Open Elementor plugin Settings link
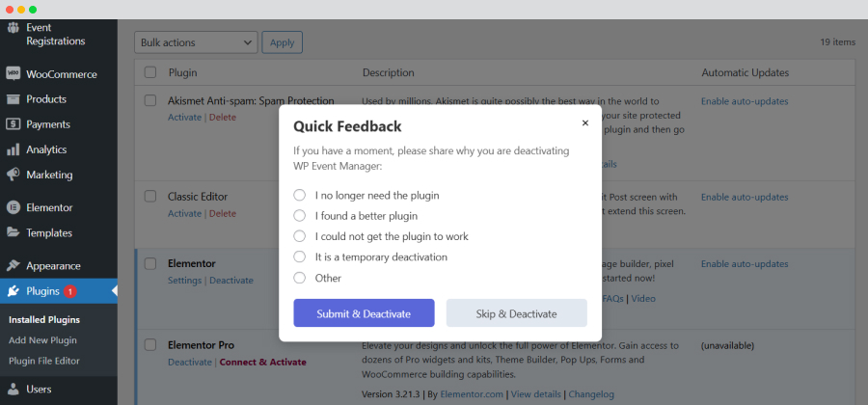 tap(185, 281)
